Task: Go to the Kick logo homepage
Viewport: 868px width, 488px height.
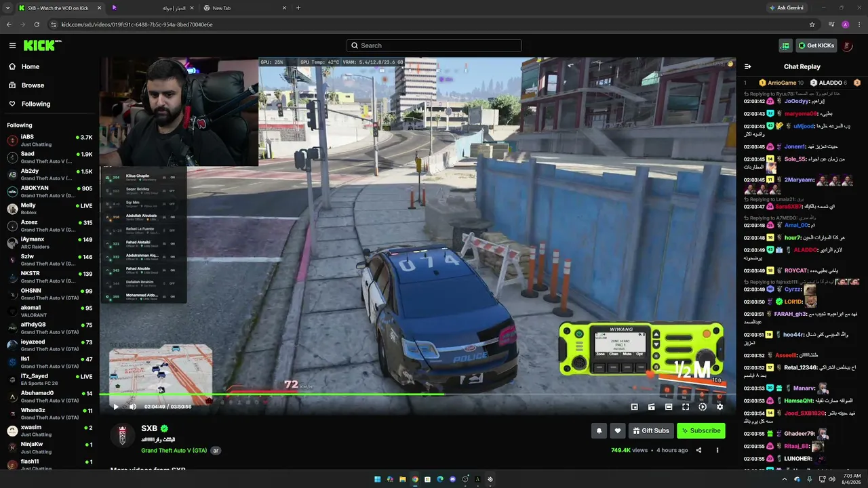Action: pyautogui.click(x=42, y=45)
